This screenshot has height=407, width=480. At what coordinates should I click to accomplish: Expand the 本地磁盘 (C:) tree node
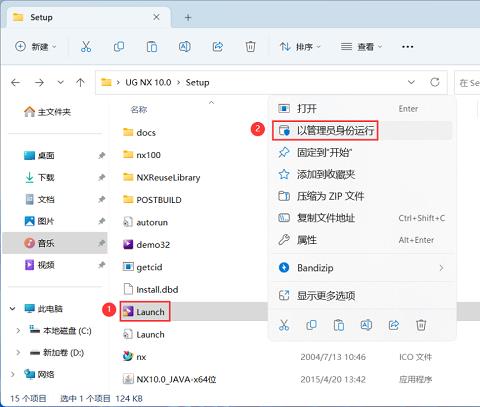[x=18, y=331]
